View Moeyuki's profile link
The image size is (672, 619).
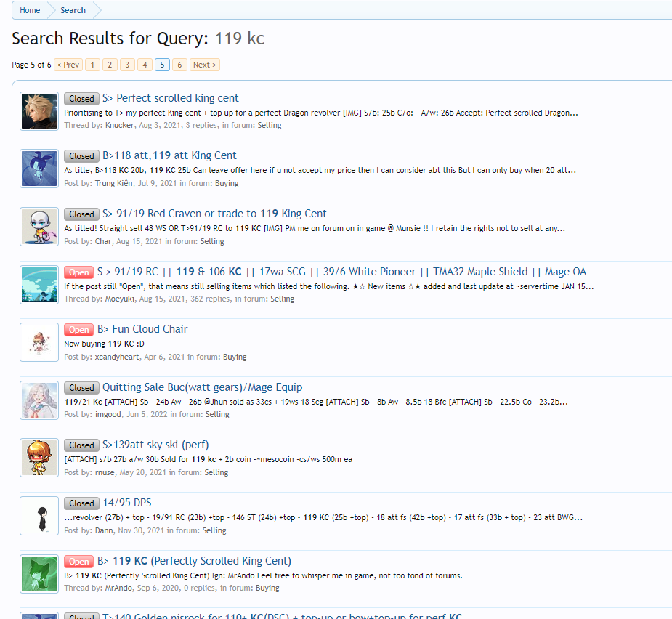point(120,299)
